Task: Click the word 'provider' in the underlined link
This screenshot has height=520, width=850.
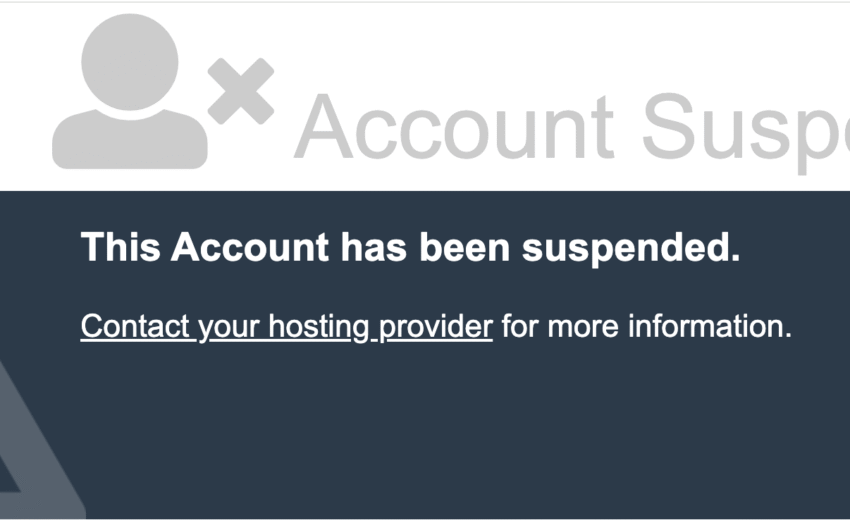Action: pyautogui.click(x=436, y=327)
